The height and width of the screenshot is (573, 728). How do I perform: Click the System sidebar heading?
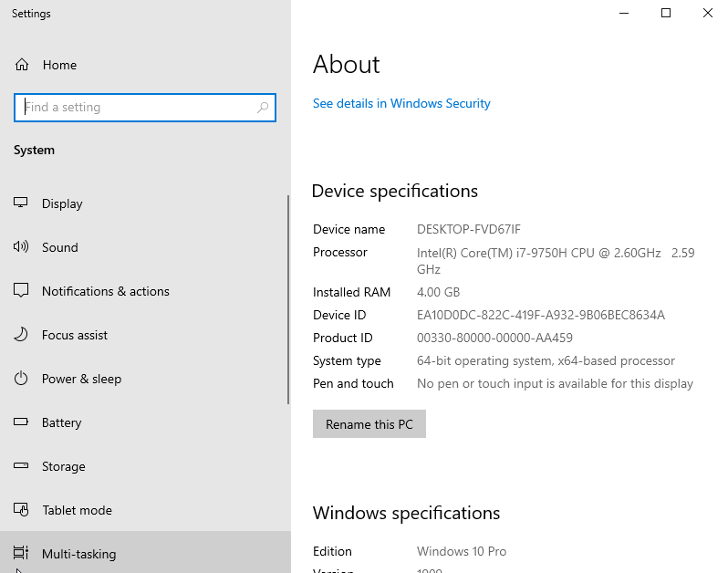click(34, 150)
